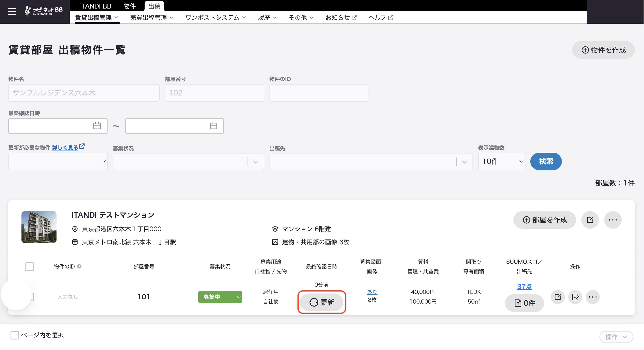644x350 pixels.
Task: Change 募集中 status dropdown for room 101
Action: [x=220, y=297]
